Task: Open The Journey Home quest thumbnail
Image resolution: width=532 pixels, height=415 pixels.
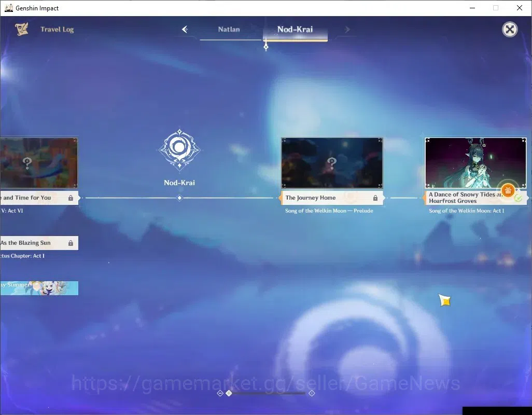Action: 332,163
